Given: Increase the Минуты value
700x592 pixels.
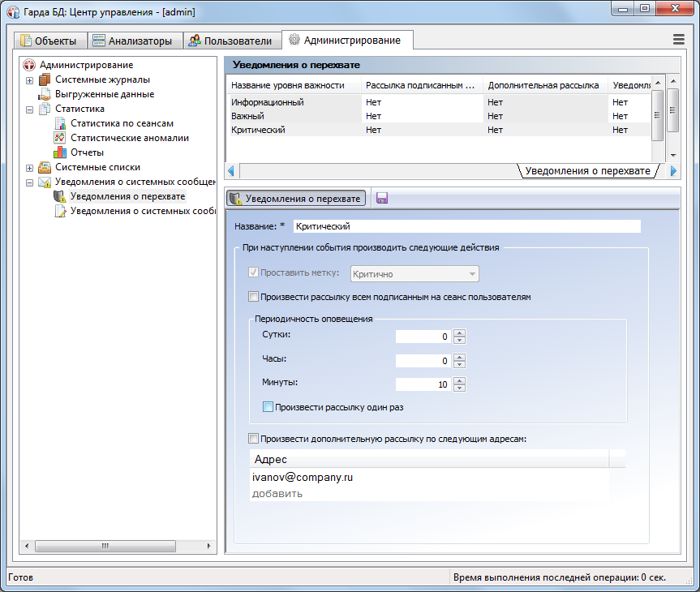Looking at the screenshot, I should (x=459, y=381).
